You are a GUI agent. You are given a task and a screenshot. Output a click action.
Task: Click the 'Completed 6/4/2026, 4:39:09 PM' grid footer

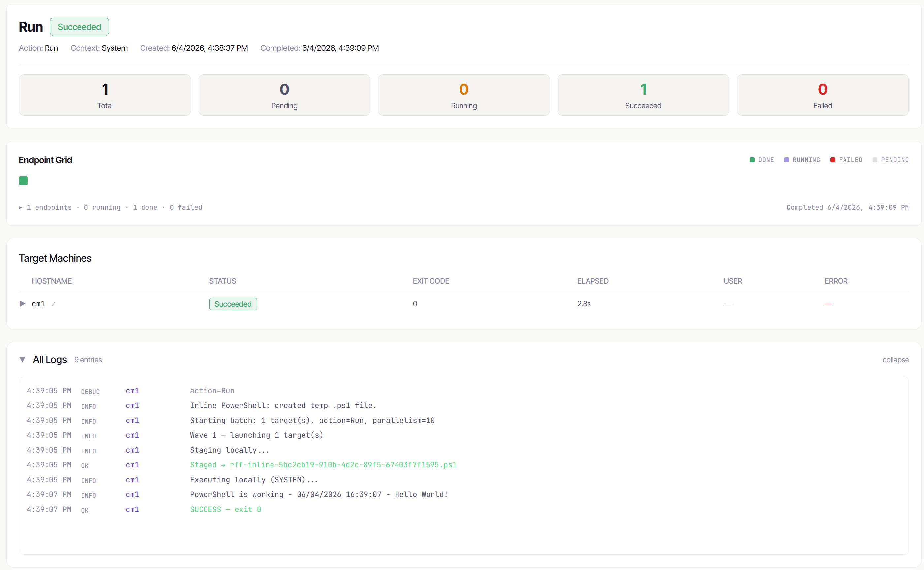tap(847, 208)
